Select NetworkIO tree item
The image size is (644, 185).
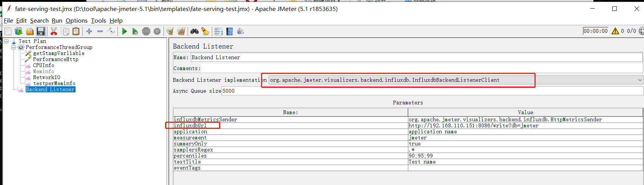46,77
